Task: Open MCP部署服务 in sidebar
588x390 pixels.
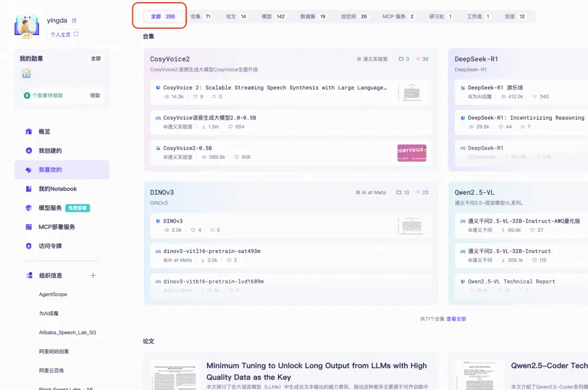Action: [x=62, y=227]
